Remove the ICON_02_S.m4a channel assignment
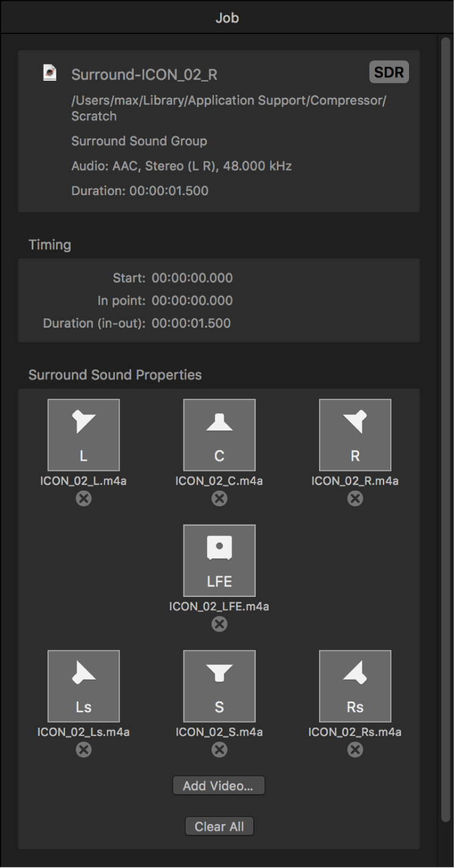The image size is (454, 868). [x=219, y=749]
